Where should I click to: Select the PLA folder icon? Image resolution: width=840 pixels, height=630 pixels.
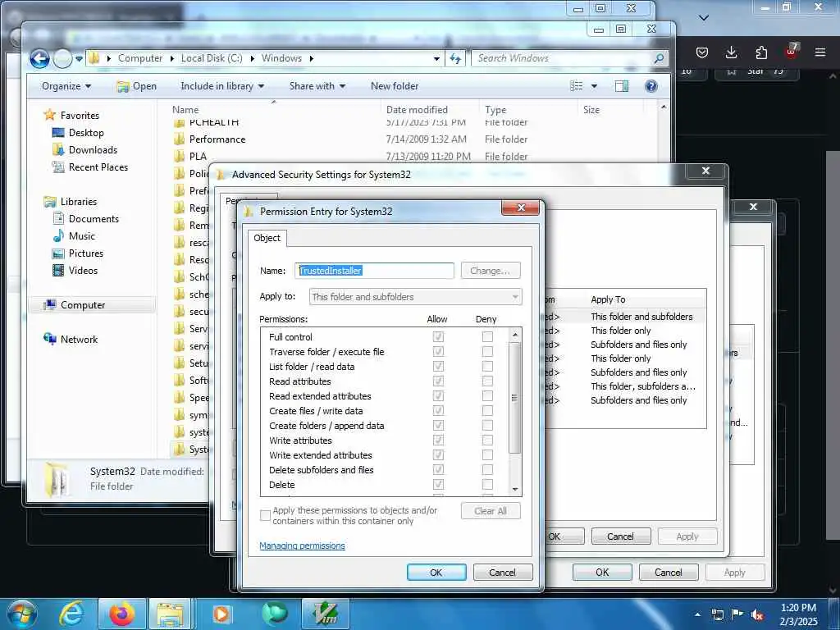click(x=180, y=157)
